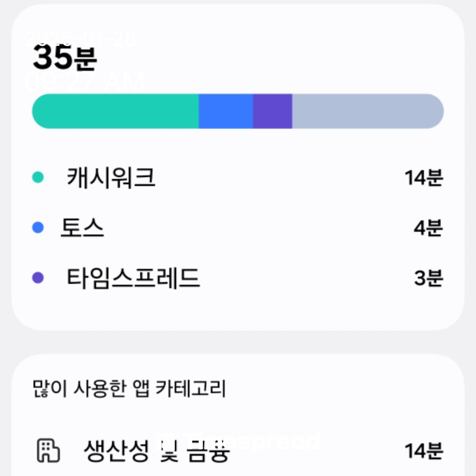Select the teal segment of the usage bar
The image size is (476, 476).
click(115, 111)
